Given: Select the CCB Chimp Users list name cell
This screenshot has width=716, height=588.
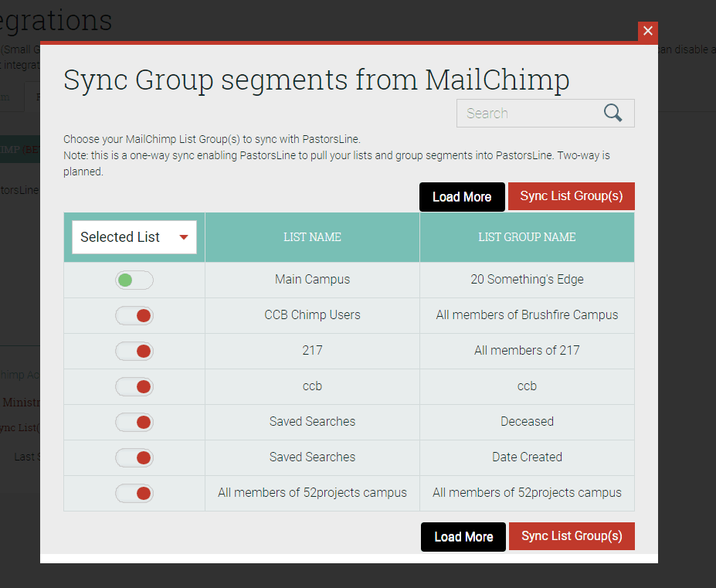Looking at the screenshot, I should (312, 315).
